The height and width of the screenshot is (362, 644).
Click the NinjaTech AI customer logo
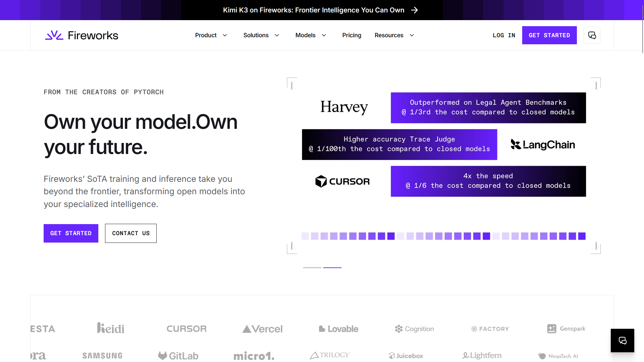tap(558, 356)
